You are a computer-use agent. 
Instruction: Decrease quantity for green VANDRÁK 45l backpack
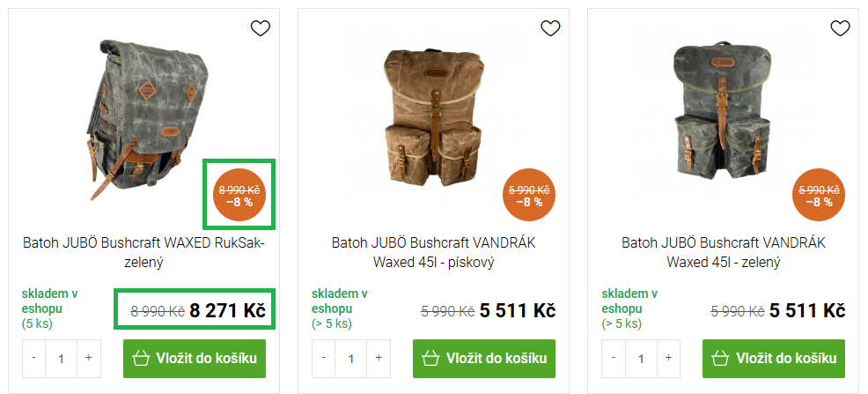614,359
